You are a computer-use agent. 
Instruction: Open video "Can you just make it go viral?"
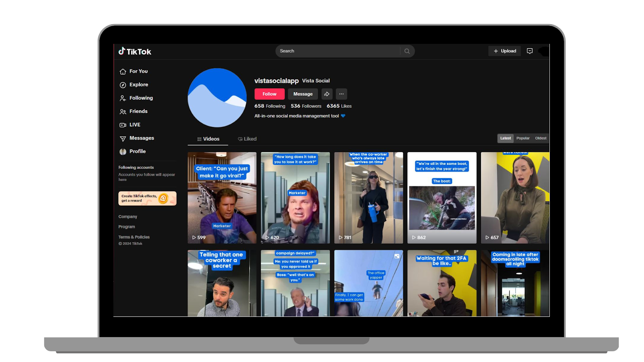point(222,197)
